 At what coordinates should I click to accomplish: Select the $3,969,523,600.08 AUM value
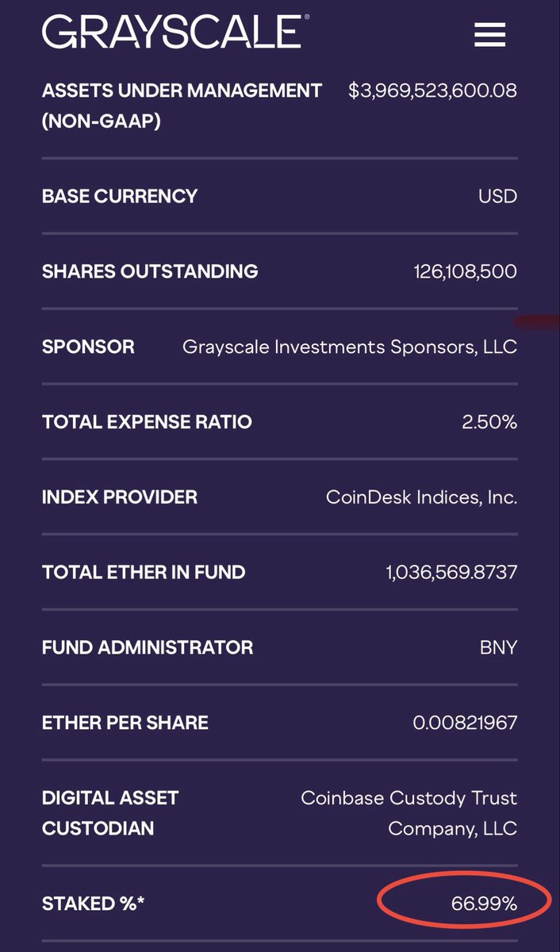point(432,90)
